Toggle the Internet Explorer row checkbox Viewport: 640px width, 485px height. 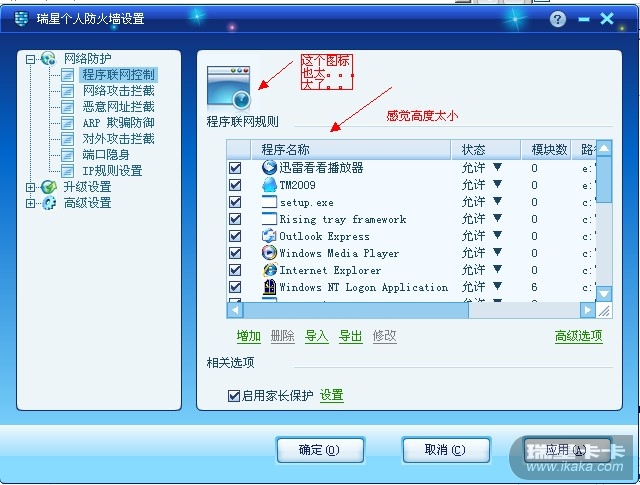(x=235, y=270)
